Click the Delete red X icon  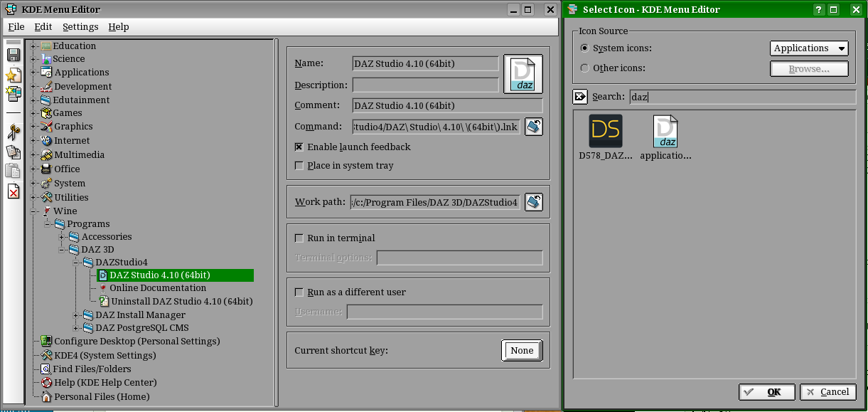point(13,191)
